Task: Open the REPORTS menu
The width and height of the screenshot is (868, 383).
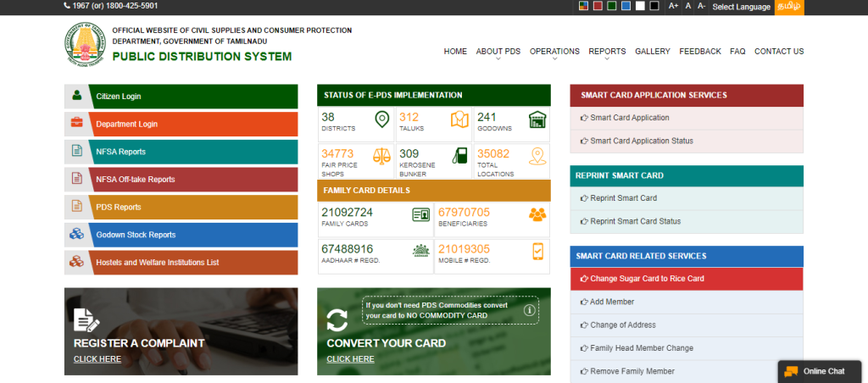Action: (x=607, y=52)
